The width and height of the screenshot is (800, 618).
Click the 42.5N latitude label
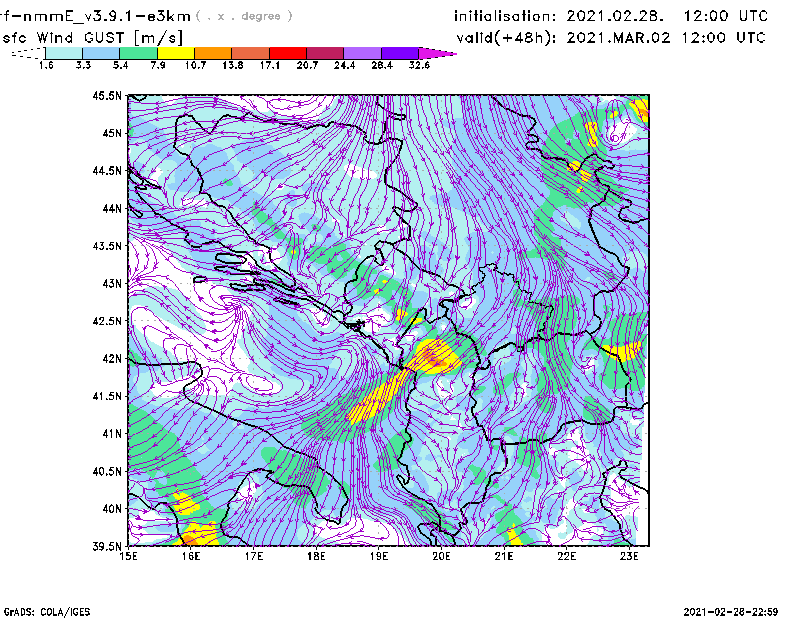[107, 320]
